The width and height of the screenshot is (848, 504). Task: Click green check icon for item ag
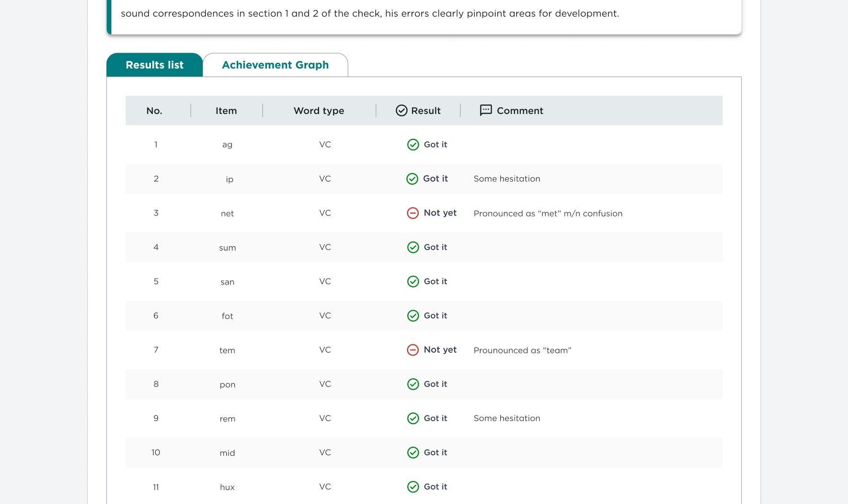(x=413, y=145)
